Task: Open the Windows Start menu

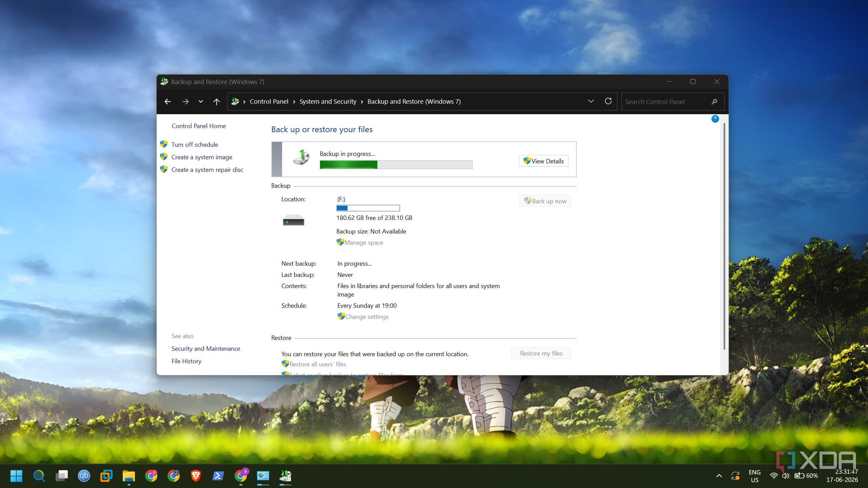Action: (x=16, y=476)
